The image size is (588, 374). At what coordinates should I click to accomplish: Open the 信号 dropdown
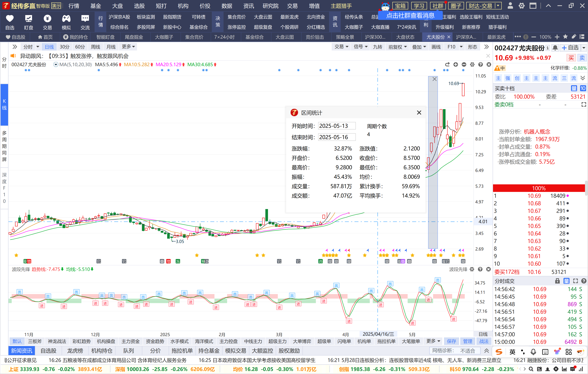pos(360,47)
